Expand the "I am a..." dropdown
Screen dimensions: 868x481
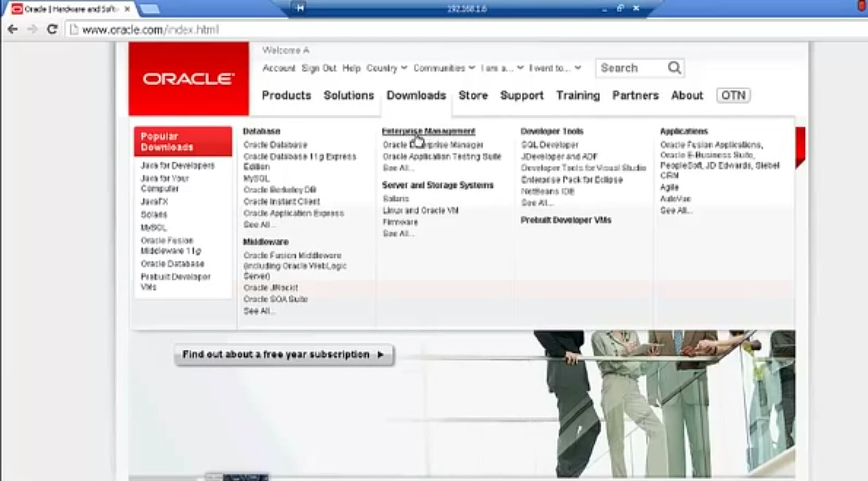(x=499, y=68)
